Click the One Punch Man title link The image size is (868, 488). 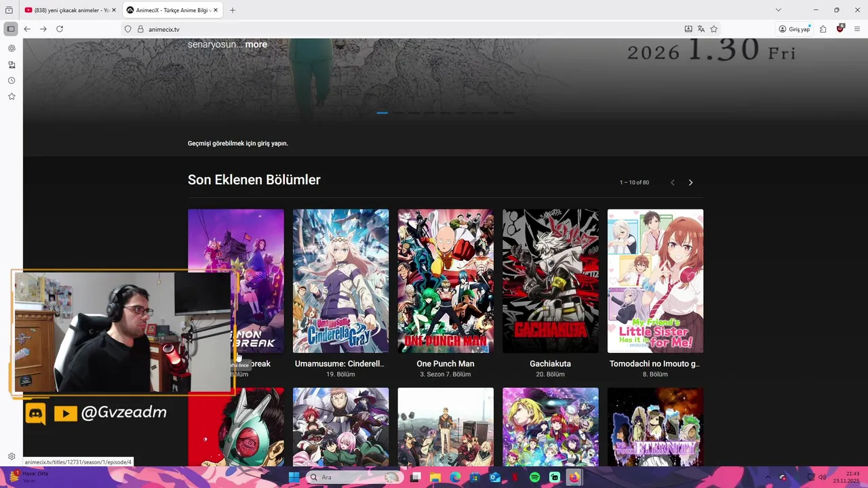tap(446, 364)
